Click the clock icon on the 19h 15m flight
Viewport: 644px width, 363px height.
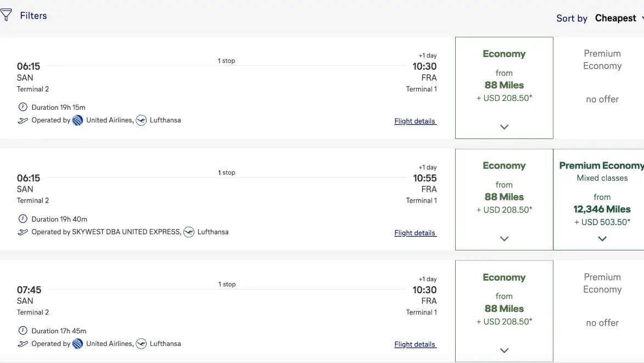click(23, 107)
